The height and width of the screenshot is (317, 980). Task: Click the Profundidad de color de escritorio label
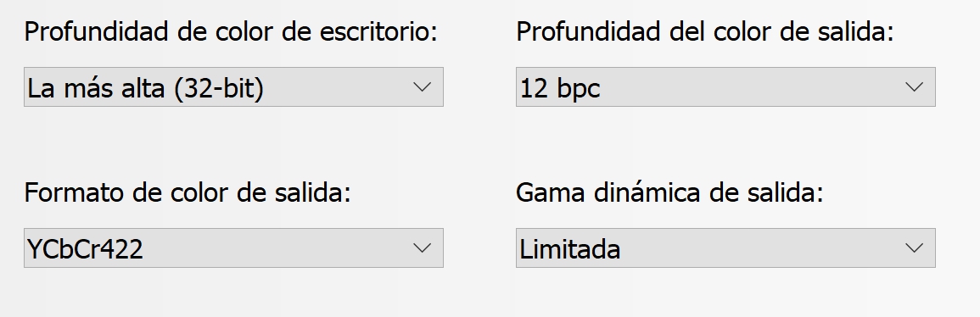coord(231,32)
